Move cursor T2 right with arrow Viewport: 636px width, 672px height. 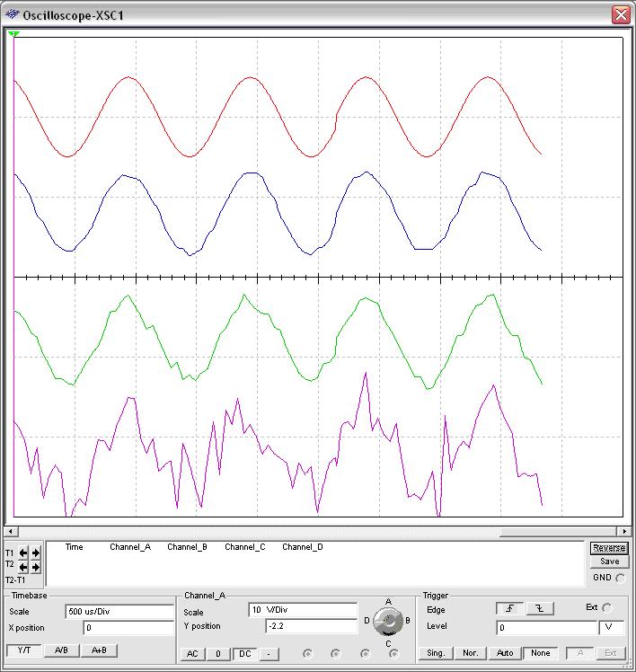coord(36,567)
